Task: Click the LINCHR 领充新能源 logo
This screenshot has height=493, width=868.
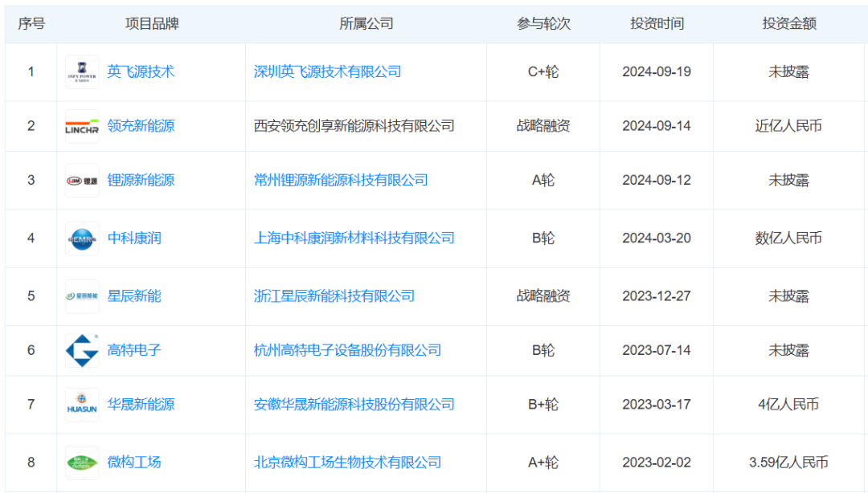Action: pyautogui.click(x=82, y=126)
